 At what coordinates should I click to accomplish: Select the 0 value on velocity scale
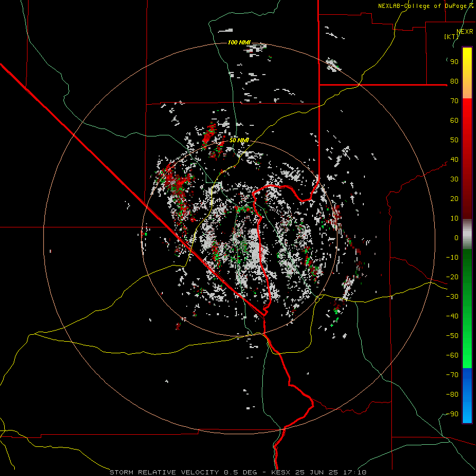click(x=456, y=237)
